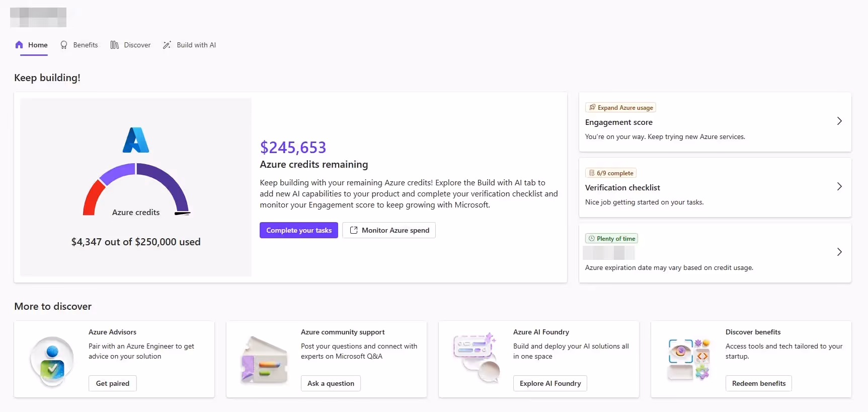Click Monitor Azure spend button
This screenshot has width=868, height=412.
pos(388,230)
